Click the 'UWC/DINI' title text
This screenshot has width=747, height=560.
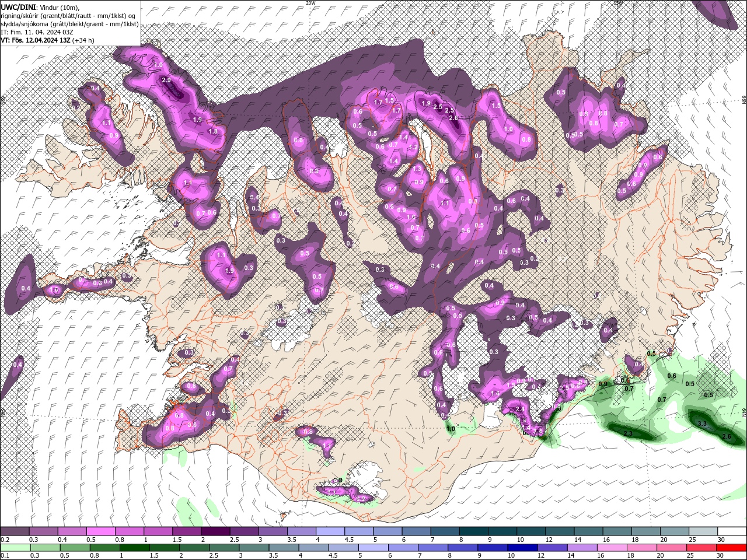click(x=19, y=7)
